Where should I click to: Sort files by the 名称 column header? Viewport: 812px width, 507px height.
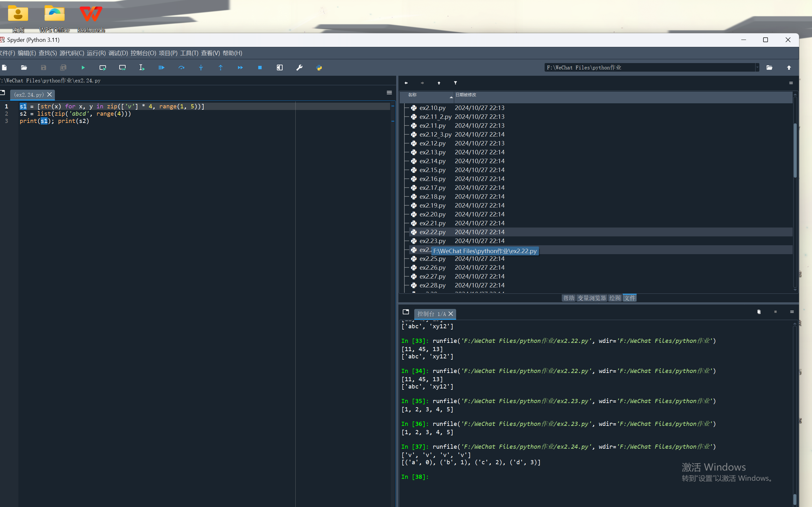412,95
